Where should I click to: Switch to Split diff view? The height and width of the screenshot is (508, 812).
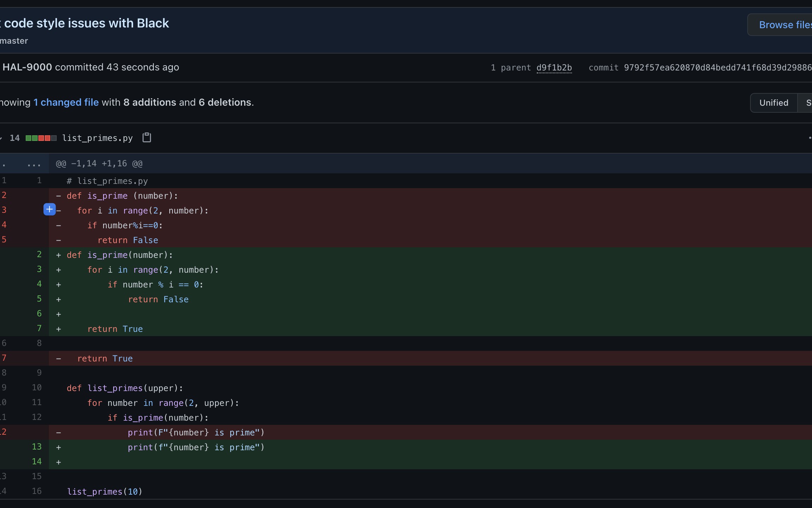(808, 103)
